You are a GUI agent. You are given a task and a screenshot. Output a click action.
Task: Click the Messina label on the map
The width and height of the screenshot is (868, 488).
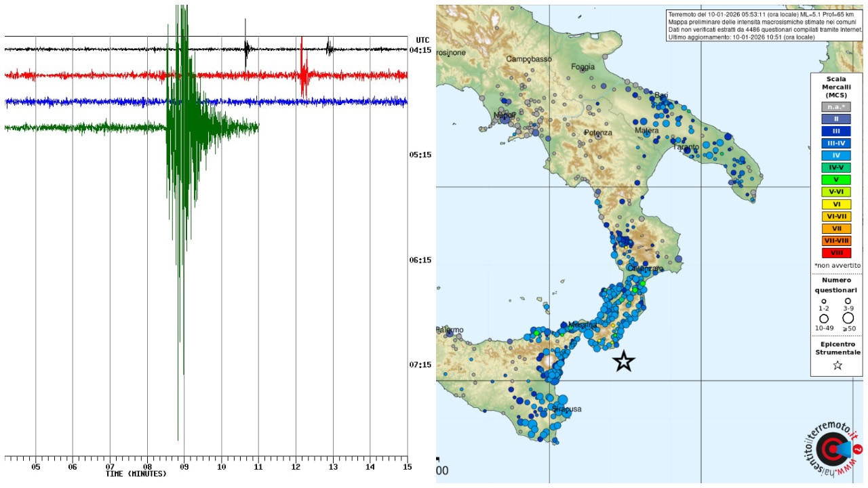(x=582, y=325)
